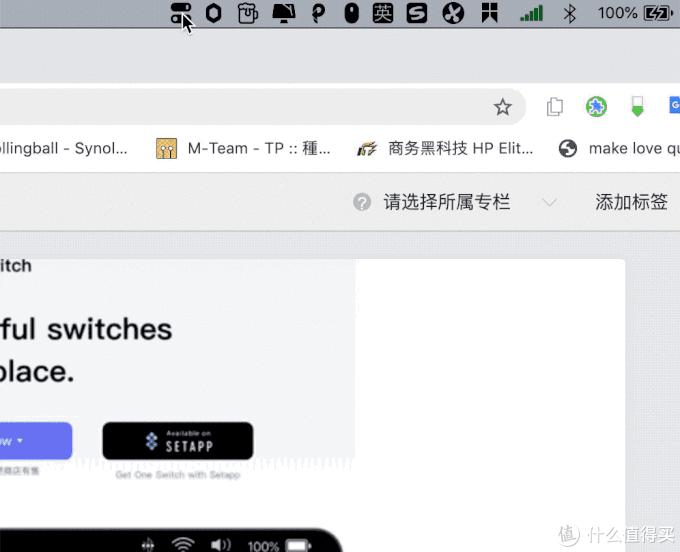Click the 'ful switches' headline text

(86, 330)
